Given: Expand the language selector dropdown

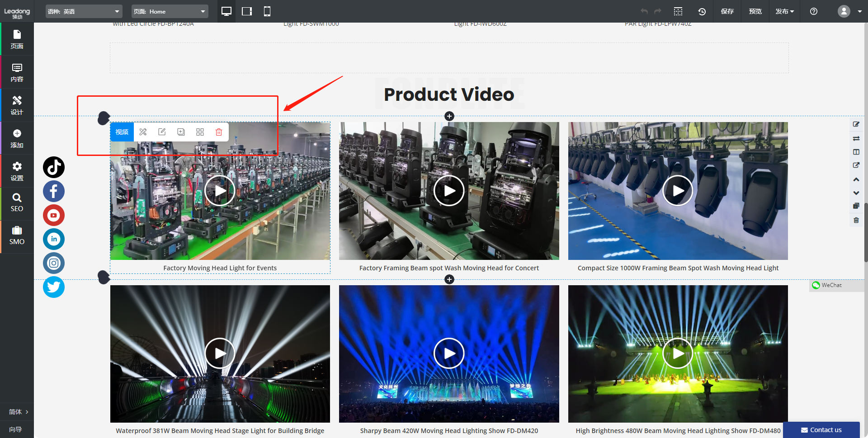Looking at the screenshot, I should click(x=84, y=11).
